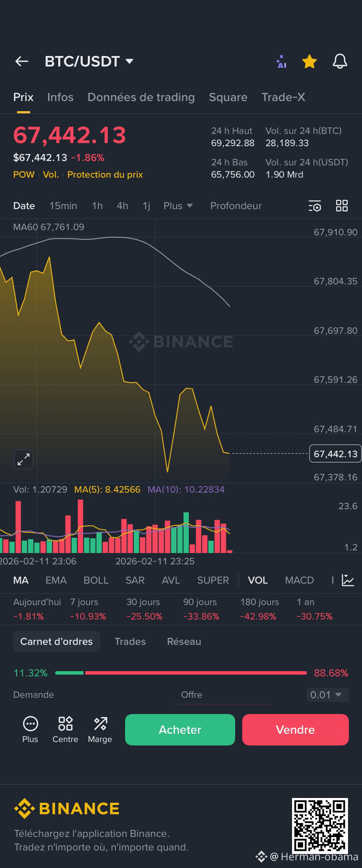Image resolution: width=362 pixels, height=868 pixels.
Task: Open the Plus more-options icon
Action: (30, 729)
